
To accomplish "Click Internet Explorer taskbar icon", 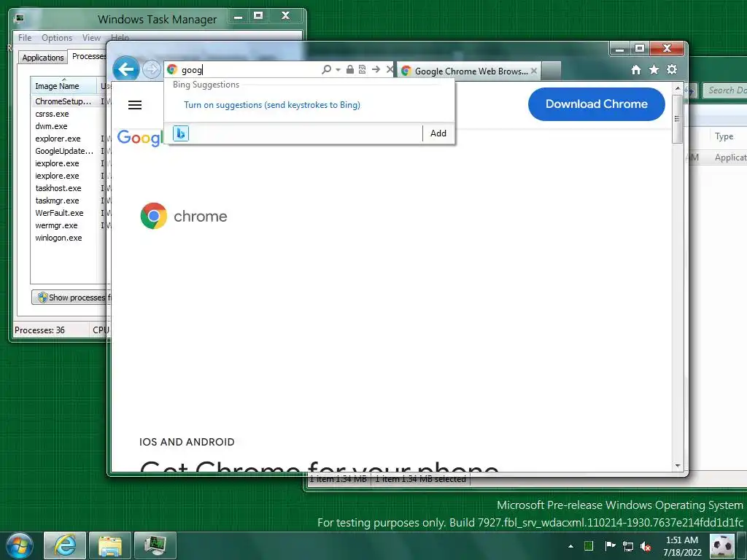I will pos(65,545).
